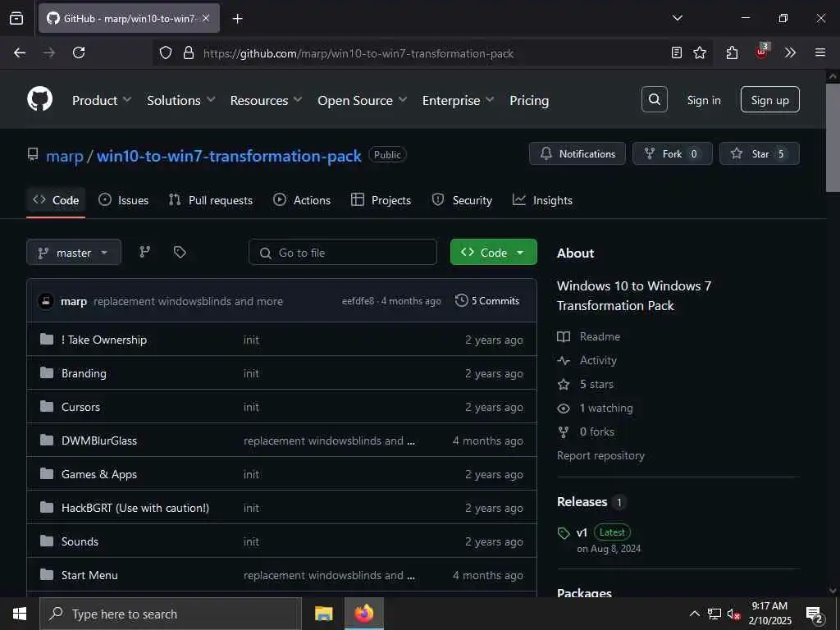840x630 pixels.
Task: Toggle Firefox reader view icon
Action: click(677, 52)
